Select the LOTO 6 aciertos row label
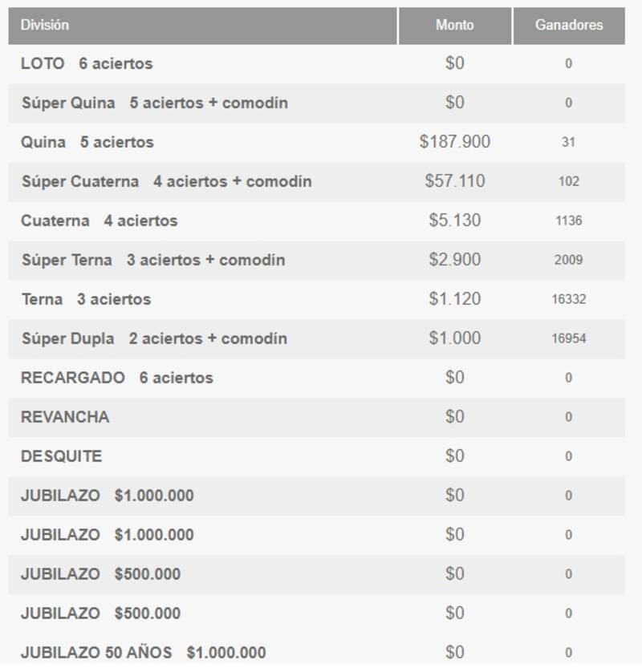 pos(87,63)
